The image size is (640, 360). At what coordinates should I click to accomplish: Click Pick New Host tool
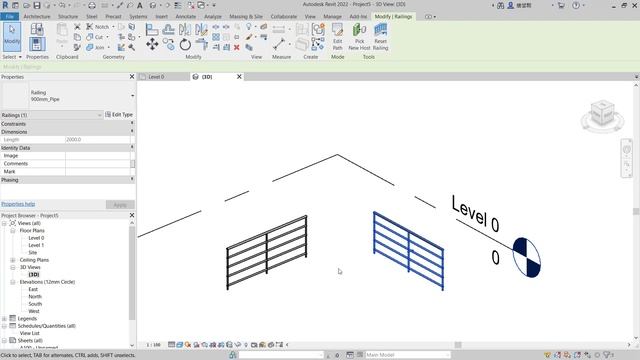[359, 36]
